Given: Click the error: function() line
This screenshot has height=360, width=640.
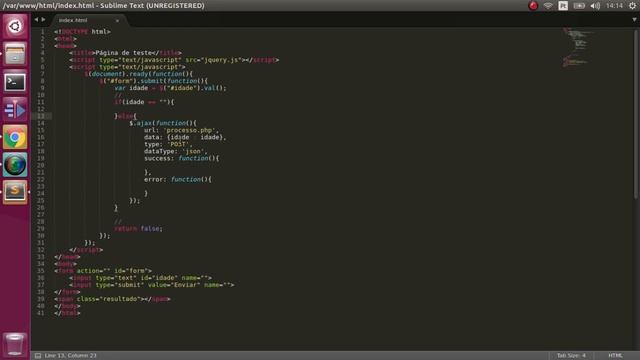Looking at the screenshot, I should [x=178, y=180].
